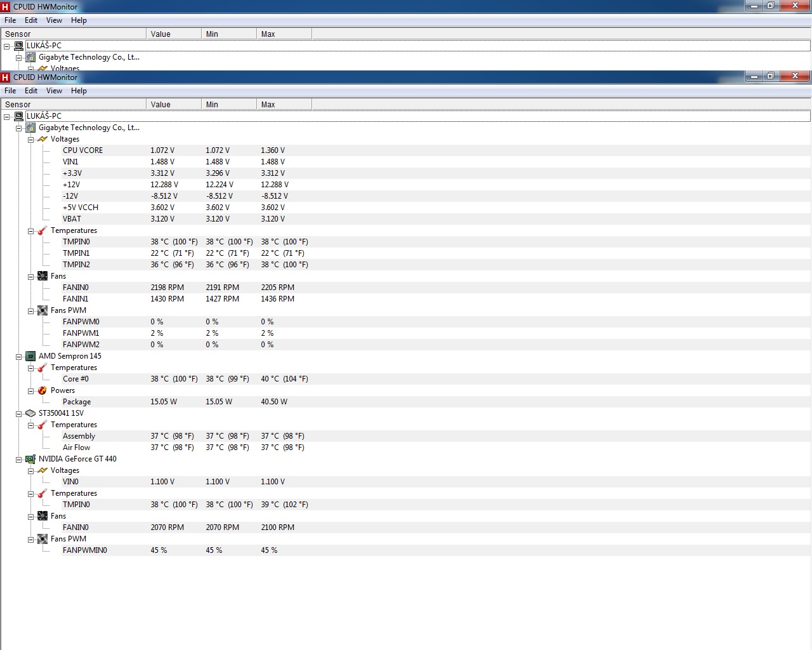Click the thermometer icon under ST350041 1SV
Viewport: 812px width, 650px height.
point(43,425)
